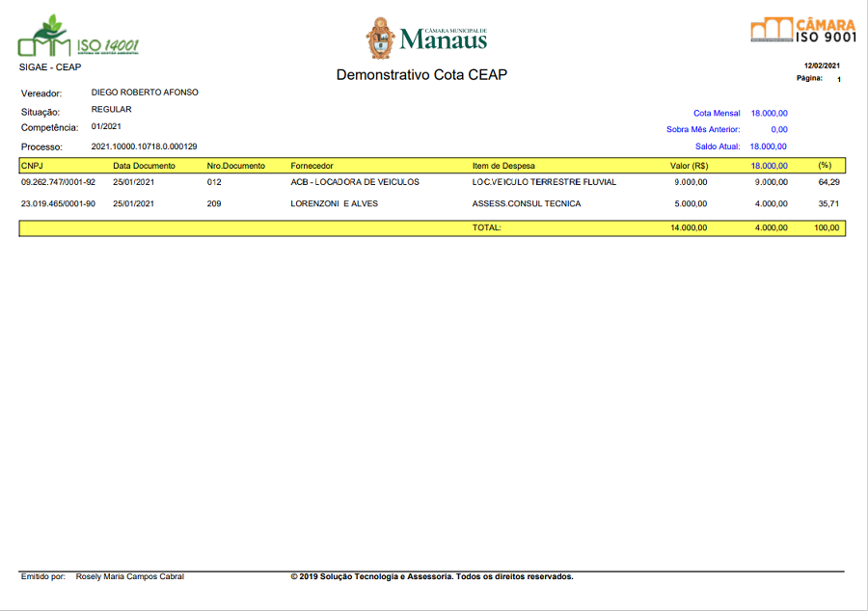Click the Item de Despesa column header

pos(503,166)
